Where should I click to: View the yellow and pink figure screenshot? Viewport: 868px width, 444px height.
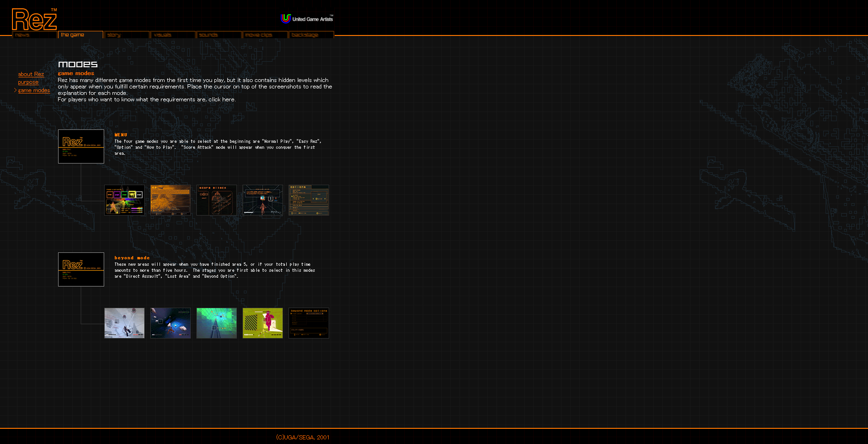[263, 323]
